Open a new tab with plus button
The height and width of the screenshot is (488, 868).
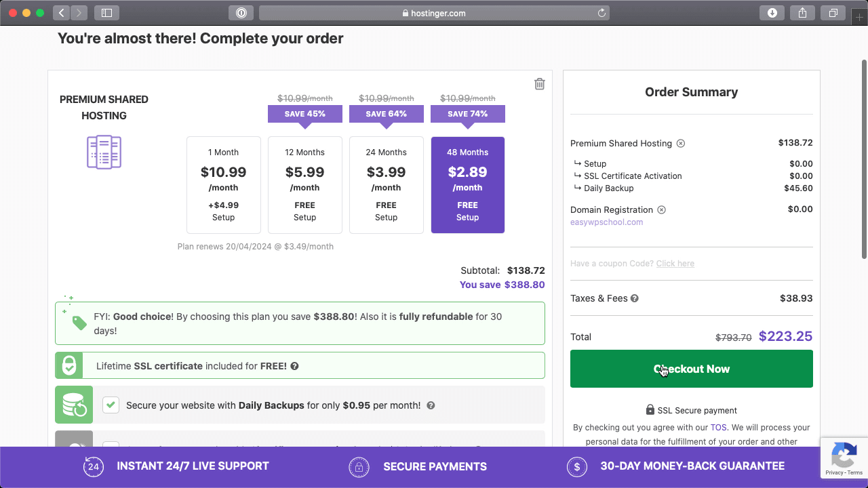coord(860,16)
